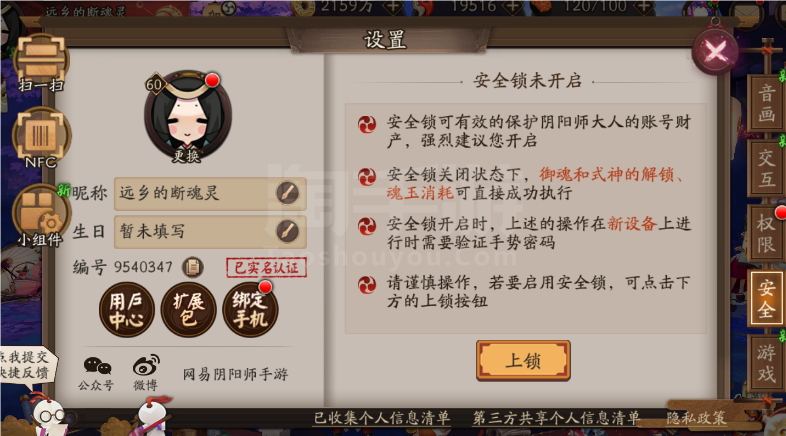Viewport: 786px width, 436px height.
Task: Open the 扩展包 expansion pack button
Action: pyautogui.click(x=188, y=310)
